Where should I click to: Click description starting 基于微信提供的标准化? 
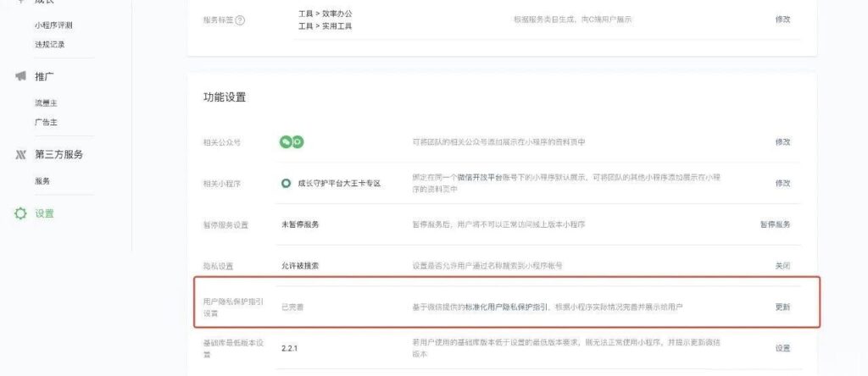point(548,307)
